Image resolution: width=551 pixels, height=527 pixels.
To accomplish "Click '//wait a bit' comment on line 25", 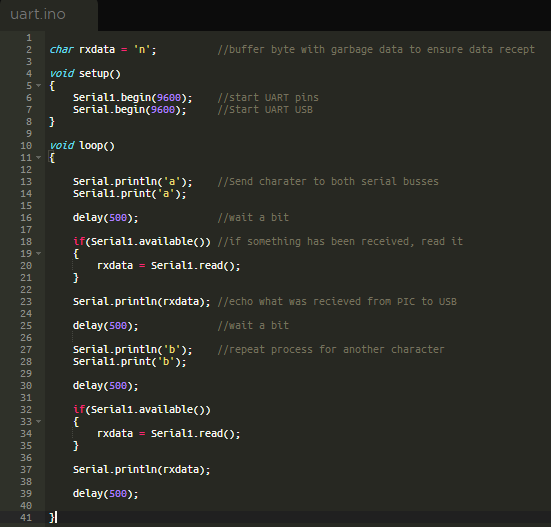I will (x=253, y=326).
